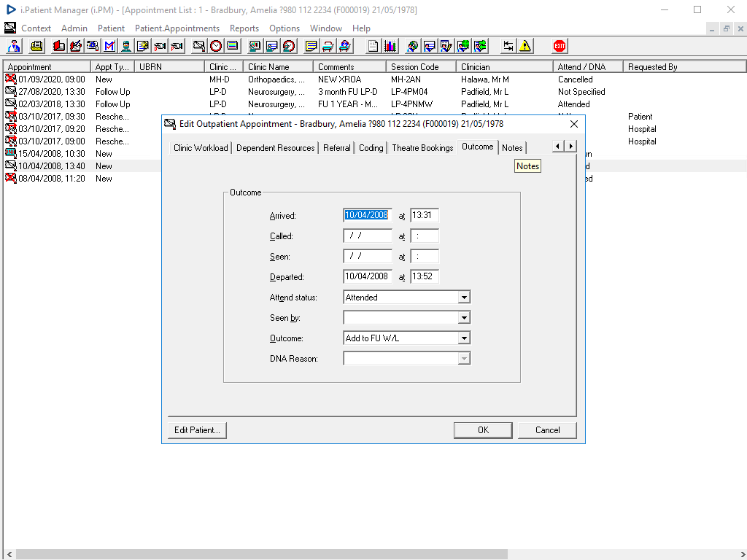Click the yellow notepad toolbar icon
The width and height of the screenshot is (747, 560).
pyautogui.click(x=311, y=46)
